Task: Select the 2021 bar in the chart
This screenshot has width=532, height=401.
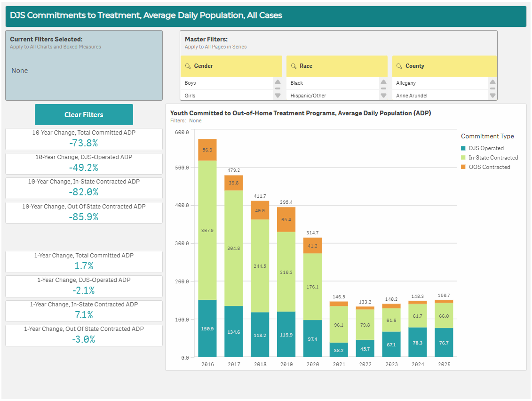Action: pyautogui.click(x=339, y=329)
